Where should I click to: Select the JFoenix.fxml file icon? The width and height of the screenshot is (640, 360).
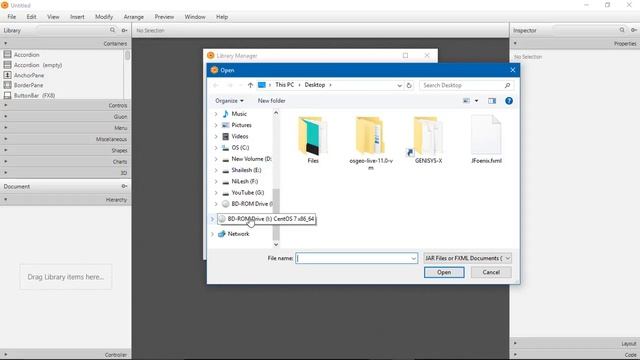486,135
